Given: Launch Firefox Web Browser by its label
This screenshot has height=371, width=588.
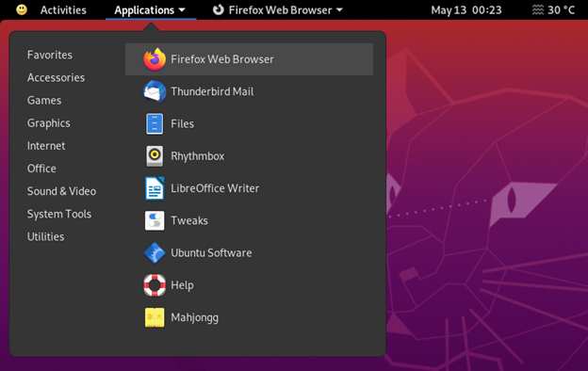Looking at the screenshot, I should pos(222,59).
